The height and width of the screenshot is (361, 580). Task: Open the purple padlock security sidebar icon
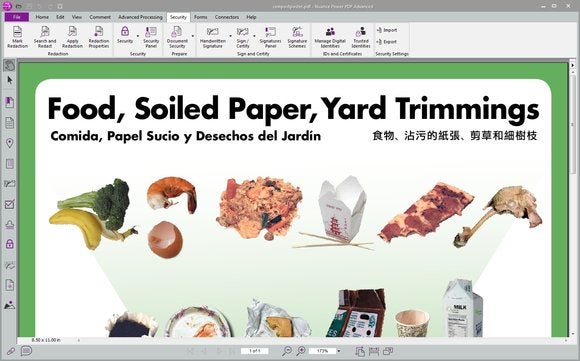coord(10,244)
